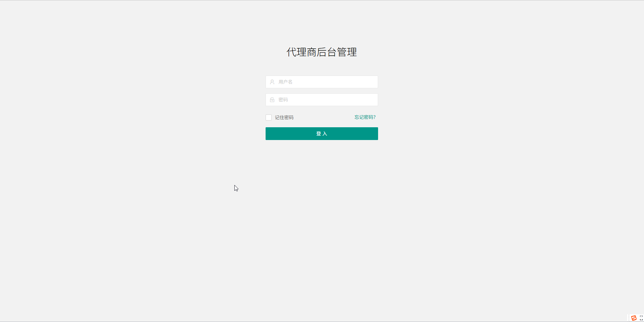Click the 记住密码 label text
Screen dimensions: 644x322
click(x=284, y=118)
